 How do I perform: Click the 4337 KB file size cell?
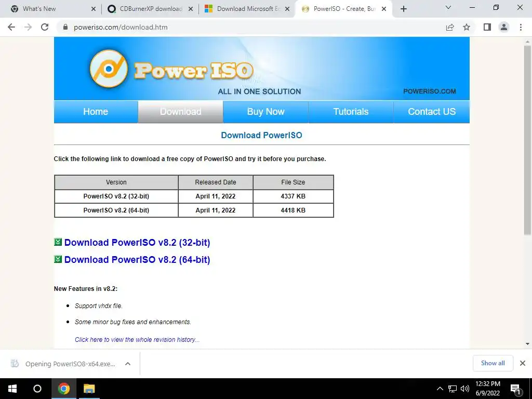293,196
